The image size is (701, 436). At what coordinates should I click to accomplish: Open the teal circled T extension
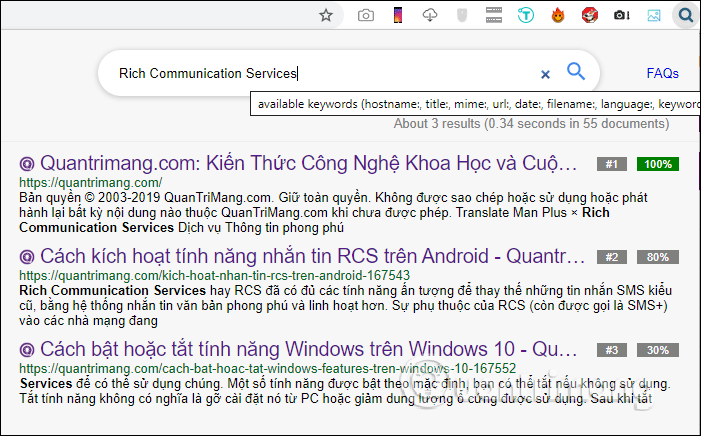tap(526, 16)
